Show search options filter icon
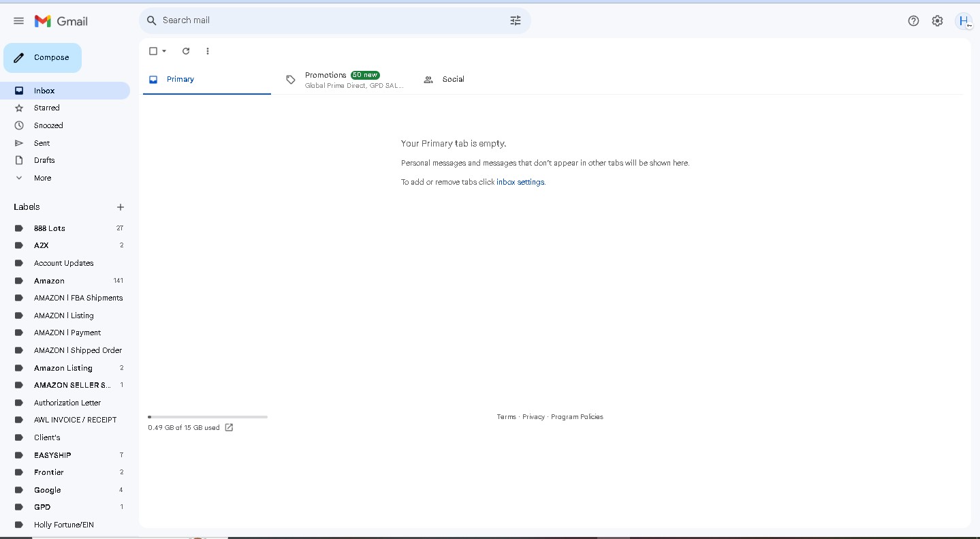This screenshot has height=539, width=980. 516,20
